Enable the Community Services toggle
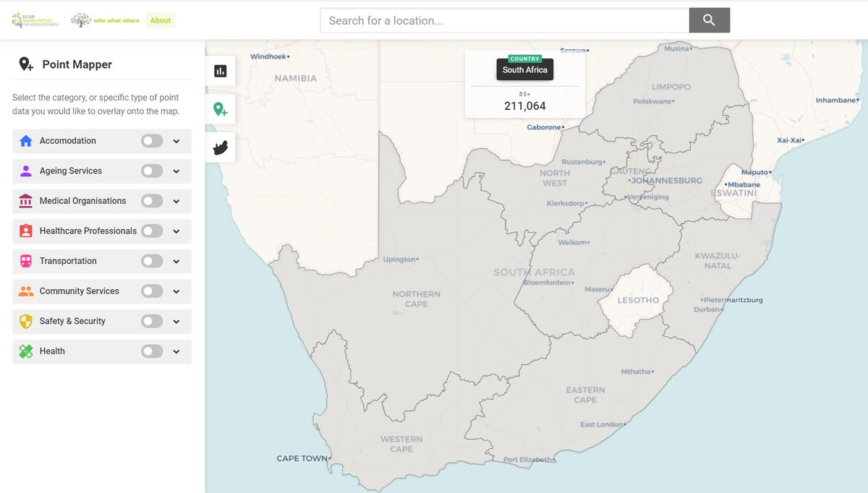 [152, 291]
